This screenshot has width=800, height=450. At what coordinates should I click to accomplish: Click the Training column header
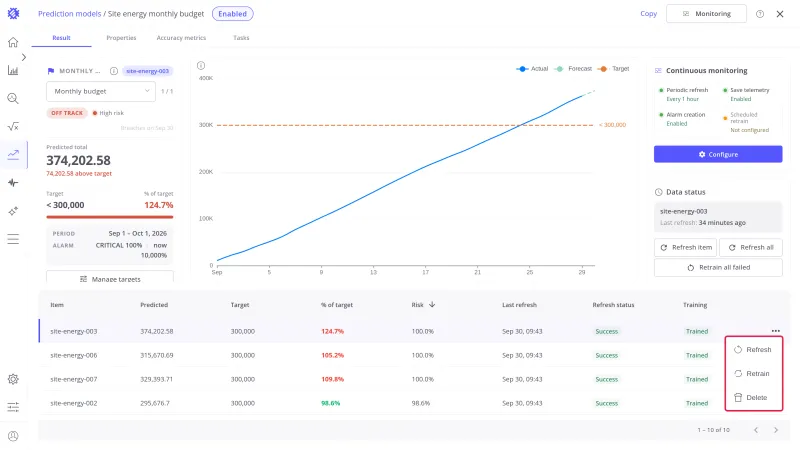695,305
